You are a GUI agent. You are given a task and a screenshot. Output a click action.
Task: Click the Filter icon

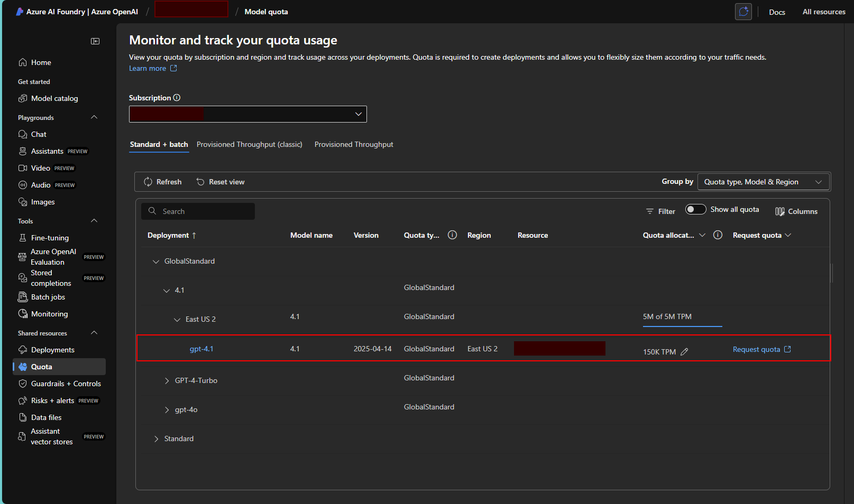coord(650,211)
